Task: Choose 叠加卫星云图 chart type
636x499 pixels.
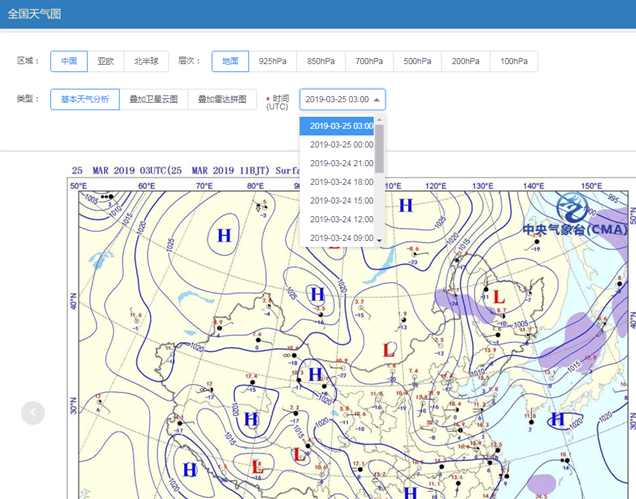Action: click(153, 99)
